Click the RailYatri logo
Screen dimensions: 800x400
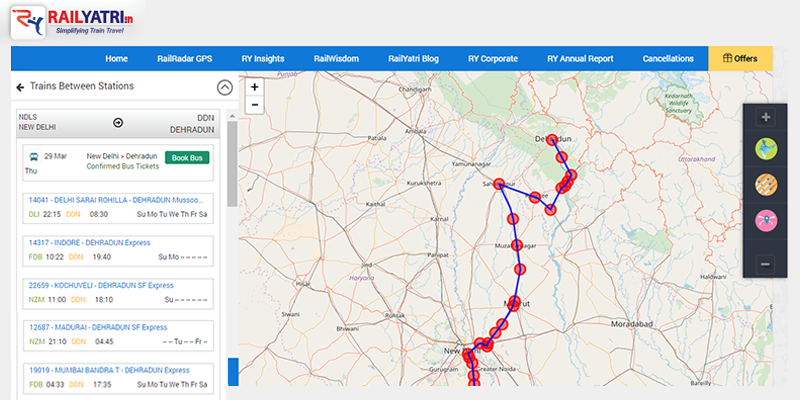tap(74, 22)
